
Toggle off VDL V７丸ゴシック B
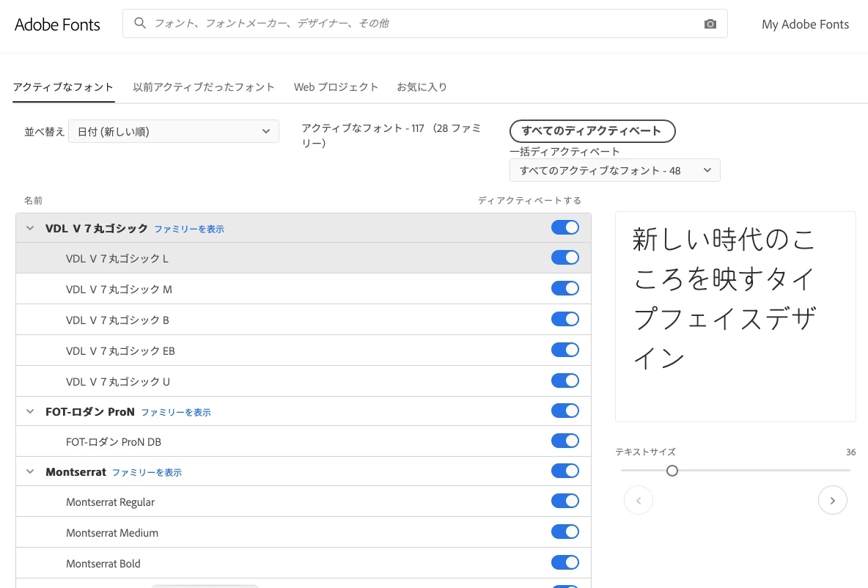[x=565, y=319]
